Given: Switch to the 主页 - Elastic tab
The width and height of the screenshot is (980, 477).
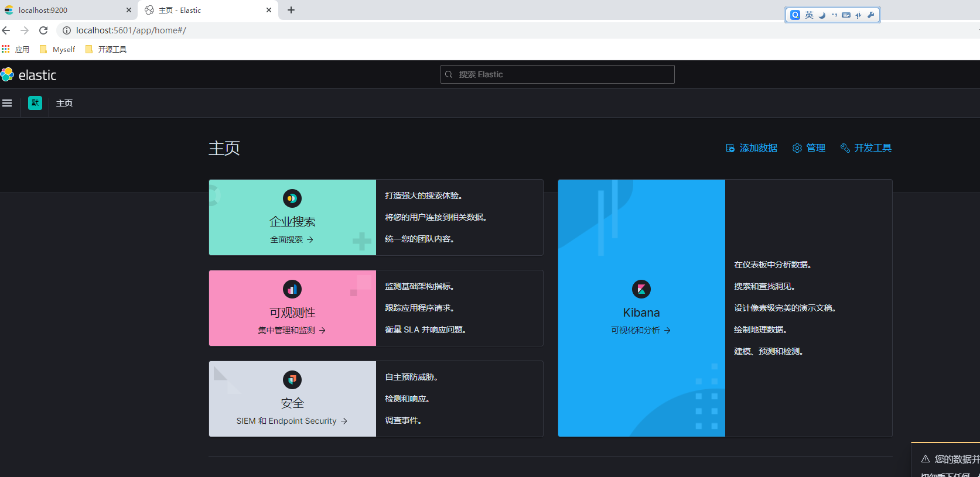Looking at the screenshot, I should coord(207,10).
